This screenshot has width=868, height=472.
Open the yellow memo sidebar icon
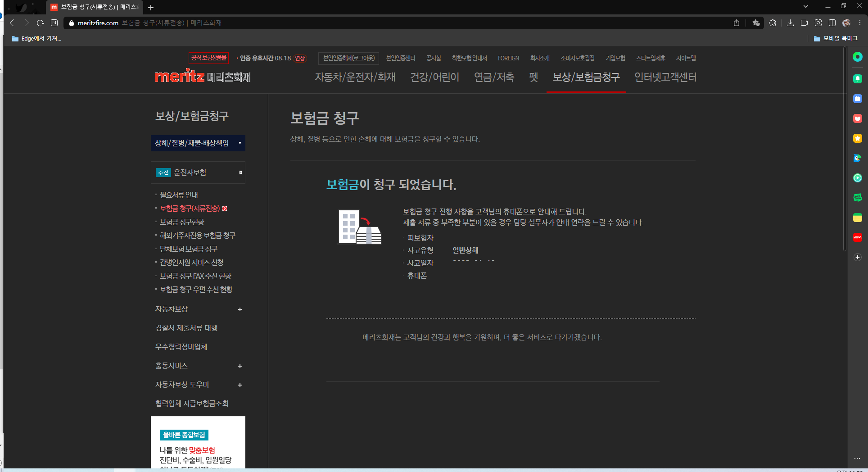point(858,218)
